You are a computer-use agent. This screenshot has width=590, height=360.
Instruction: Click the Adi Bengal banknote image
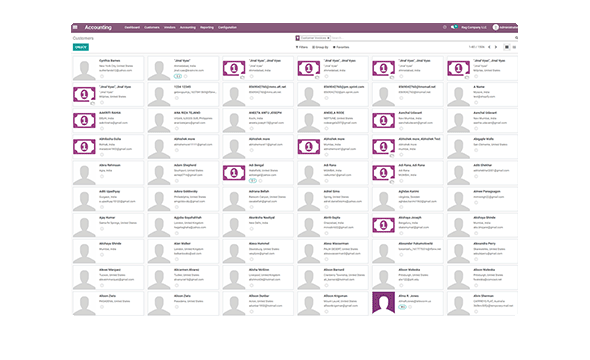[x=234, y=173]
